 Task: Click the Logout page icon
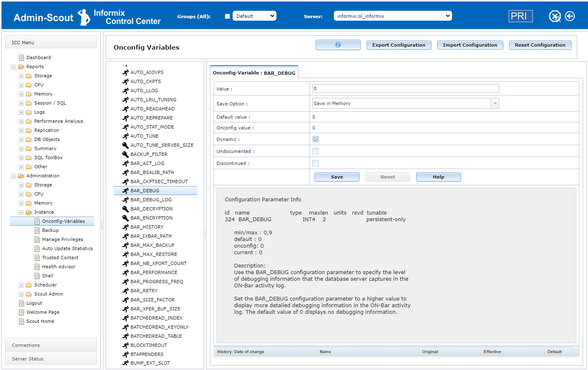coord(21,303)
